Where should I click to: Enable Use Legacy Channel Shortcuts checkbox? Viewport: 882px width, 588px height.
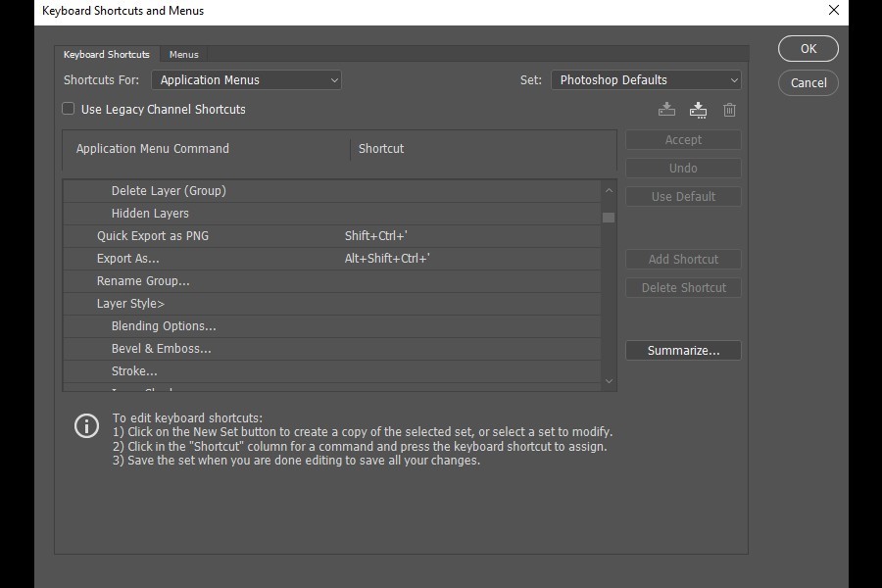pyautogui.click(x=68, y=109)
